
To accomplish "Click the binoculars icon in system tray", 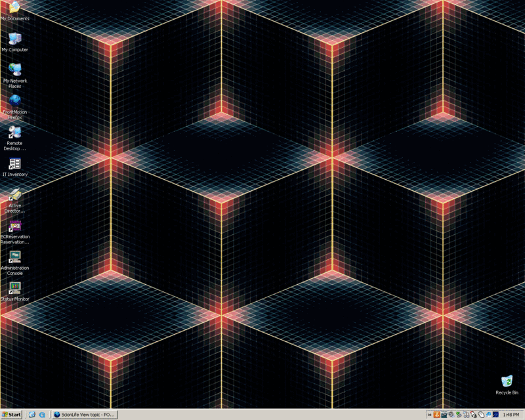I will (465, 415).
